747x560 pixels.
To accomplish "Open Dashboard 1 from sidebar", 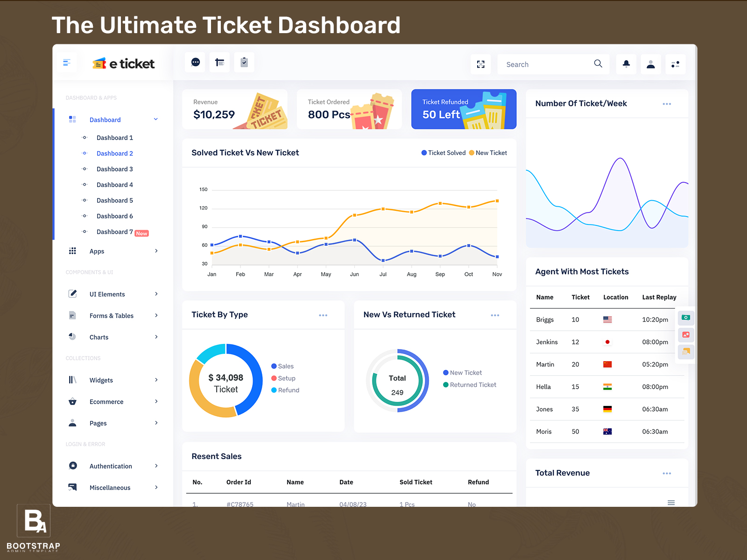I will 115,138.
